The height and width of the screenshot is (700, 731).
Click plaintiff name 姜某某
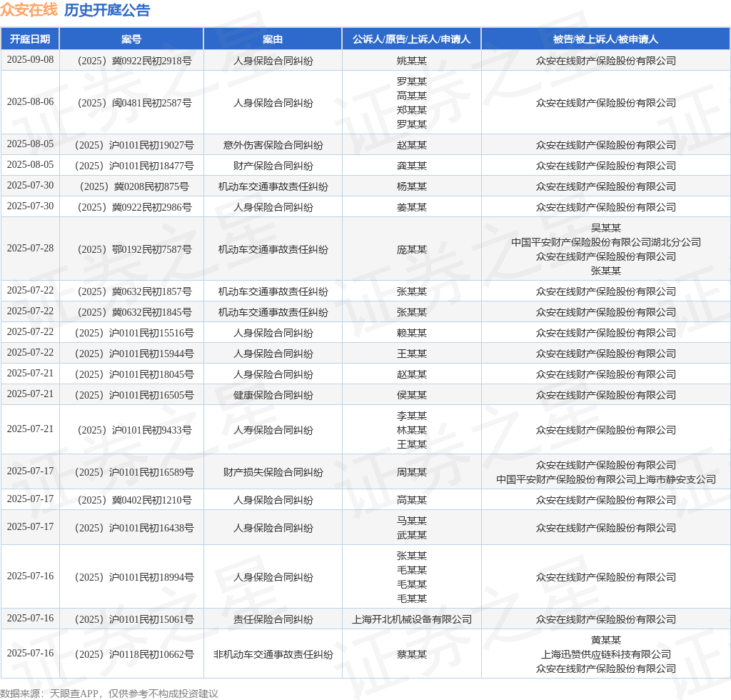(412, 207)
